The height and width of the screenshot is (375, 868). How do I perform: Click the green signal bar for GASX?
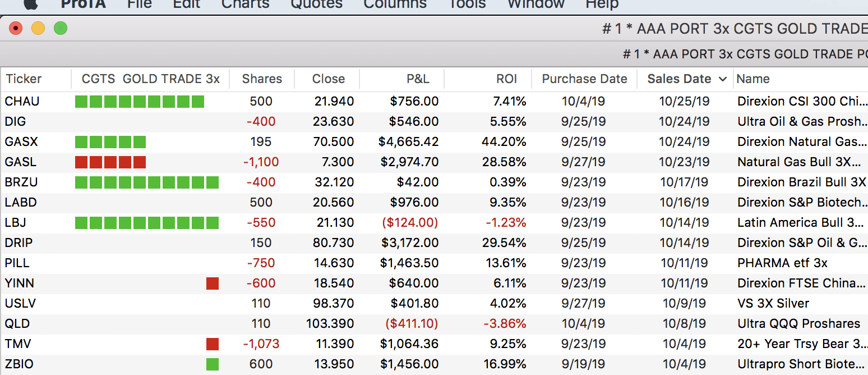click(x=110, y=142)
